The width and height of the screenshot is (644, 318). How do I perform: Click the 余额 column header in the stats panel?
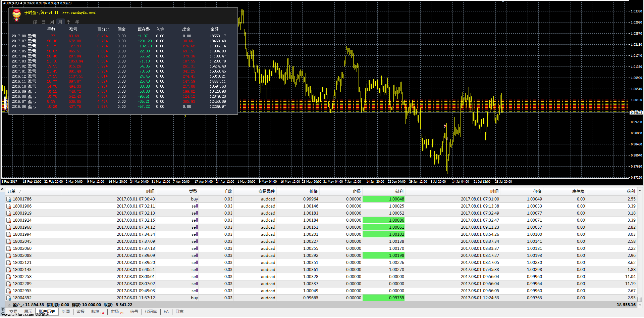(x=215, y=30)
